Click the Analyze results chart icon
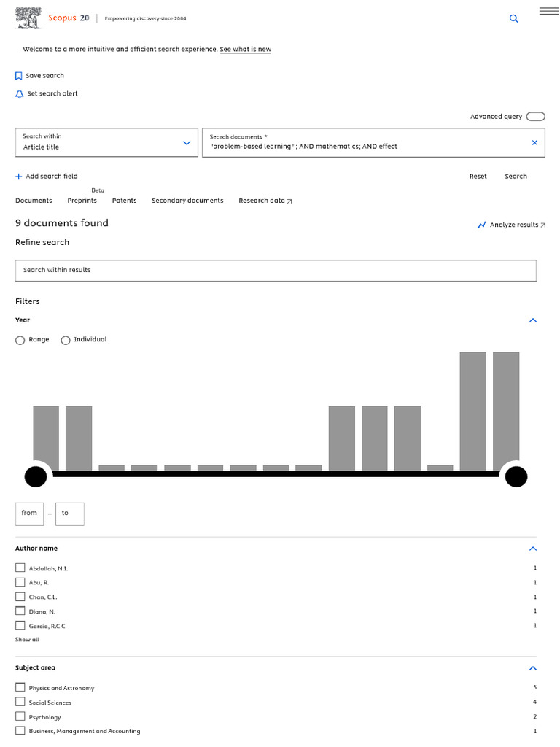560x747 pixels. coord(481,225)
